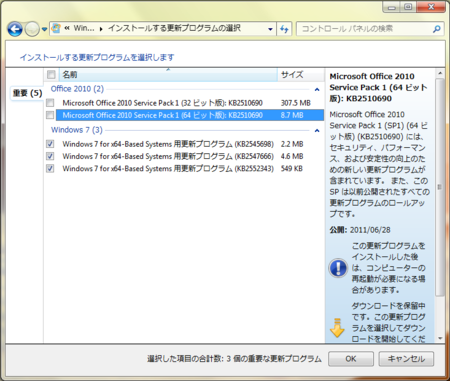Image resolution: width=450 pixels, height=381 pixels.
Task: Click the Win... breadcrumb segment
Action: click(84, 28)
